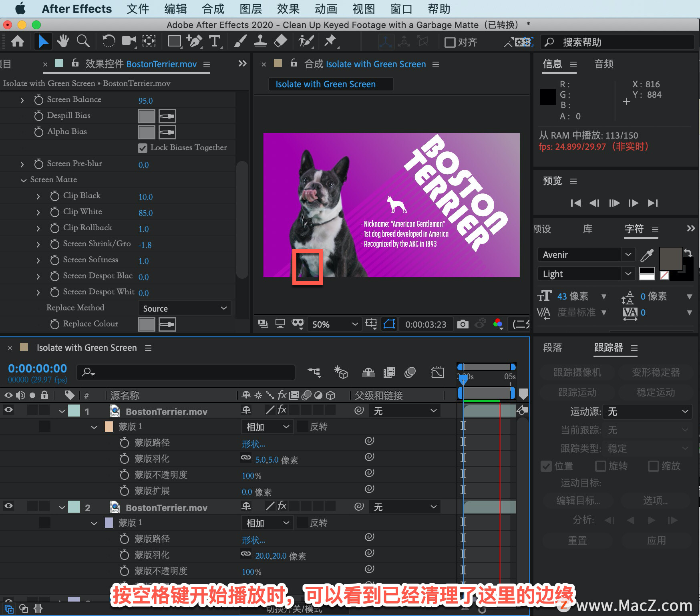Expand Screen Balance property
The height and width of the screenshot is (616, 700).
click(22, 100)
